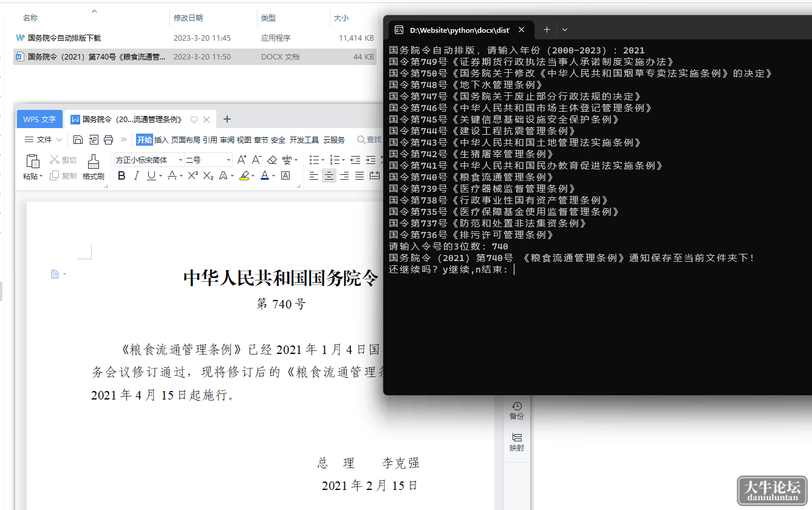Toggle align left for the paragraph
Screen dimensions: 812x510
click(x=314, y=175)
